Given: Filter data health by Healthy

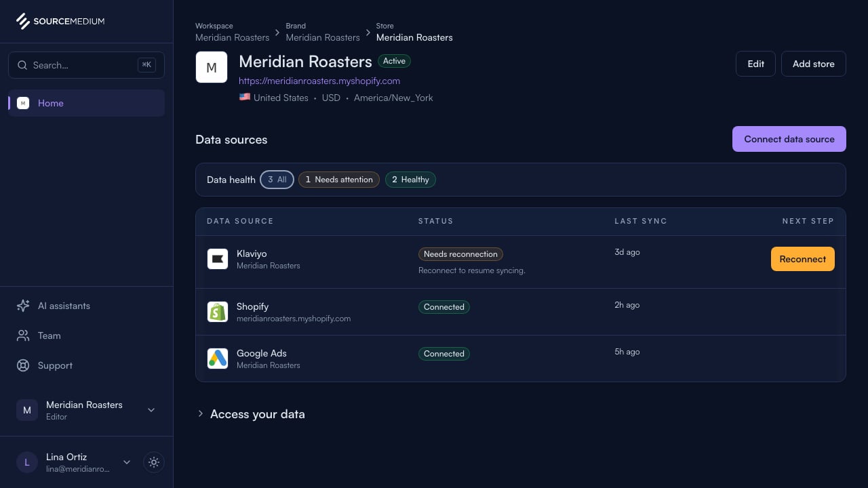Looking at the screenshot, I should point(410,180).
